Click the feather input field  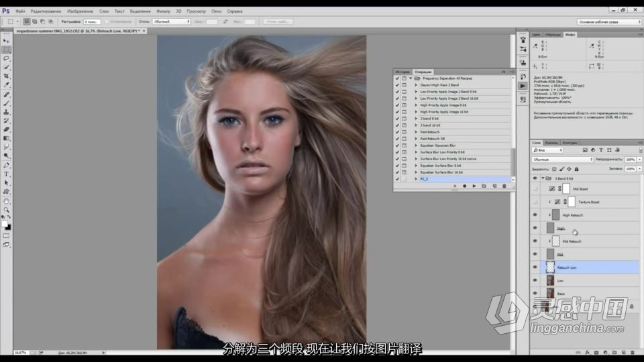(92, 21)
